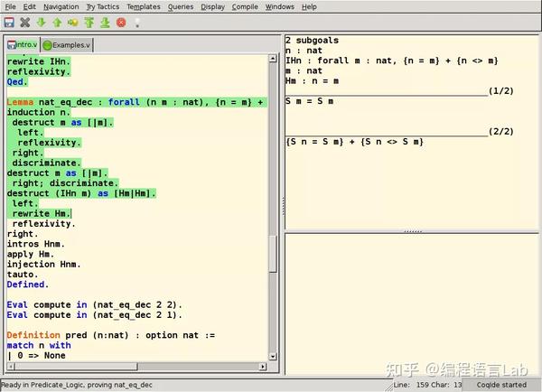
Task: Open the Edit menu
Action: pyautogui.click(x=30, y=6)
